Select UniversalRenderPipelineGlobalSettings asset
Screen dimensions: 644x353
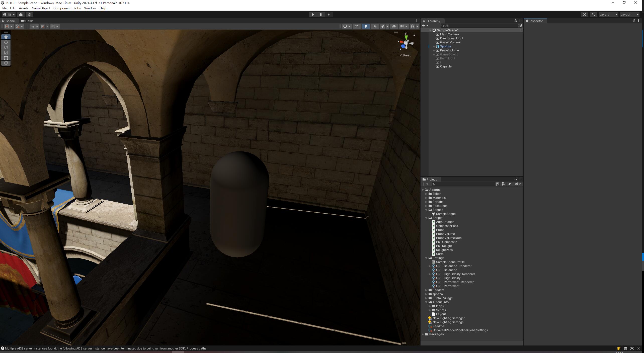[460, 330]
